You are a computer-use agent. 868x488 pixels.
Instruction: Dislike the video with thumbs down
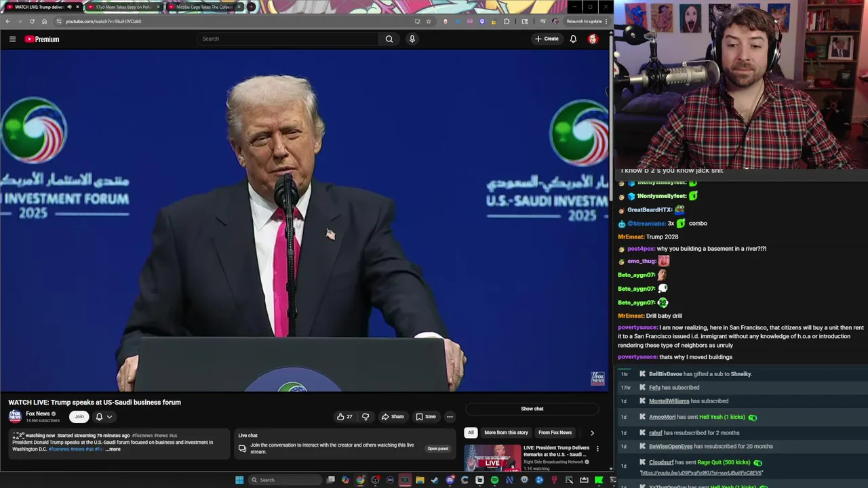[x=366, y=417]
